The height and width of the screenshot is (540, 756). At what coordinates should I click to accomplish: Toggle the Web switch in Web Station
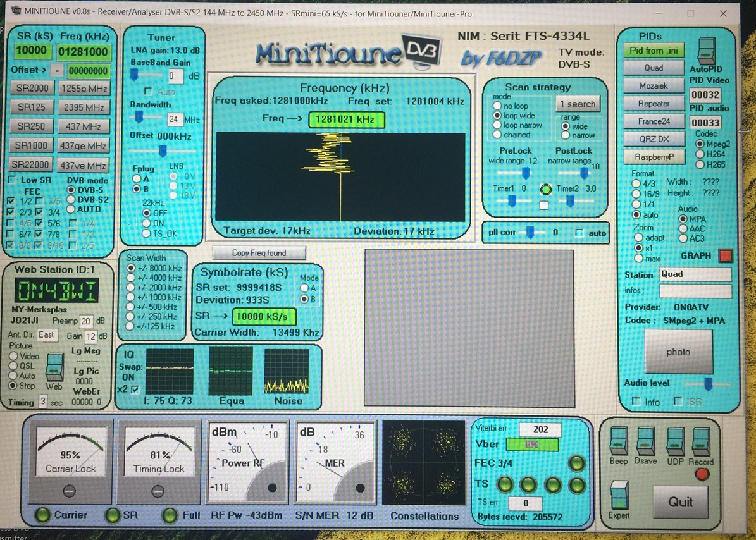[x=54, y=367]
